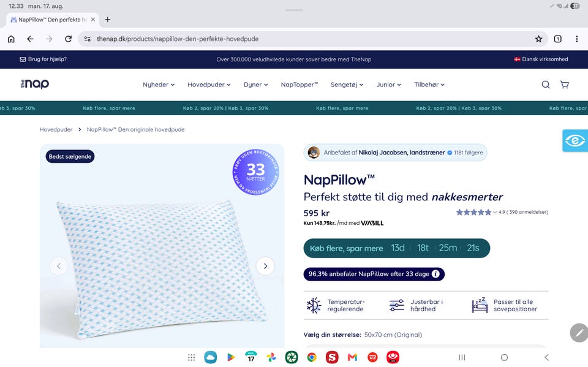Viewport: 588px width, 367px height.
Task: Open the accessibility eye widget
Action: point(575,141)
